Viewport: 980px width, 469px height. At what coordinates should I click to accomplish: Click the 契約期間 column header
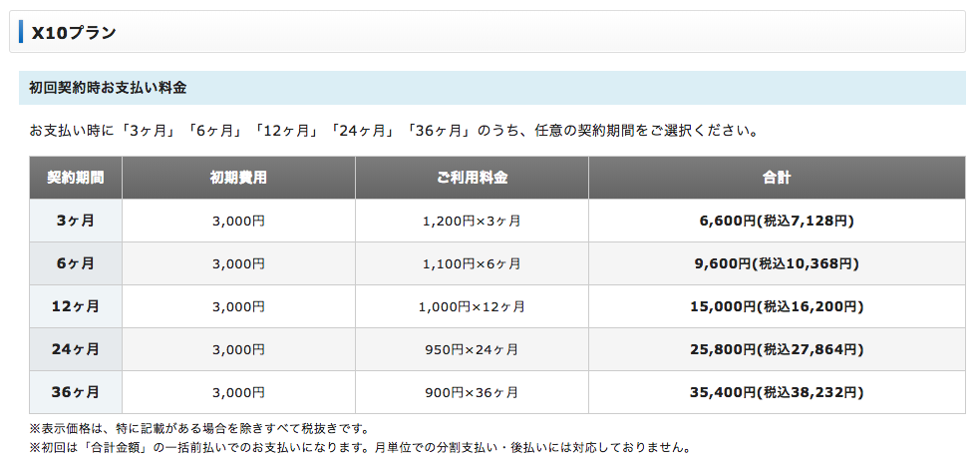(76, 178)
